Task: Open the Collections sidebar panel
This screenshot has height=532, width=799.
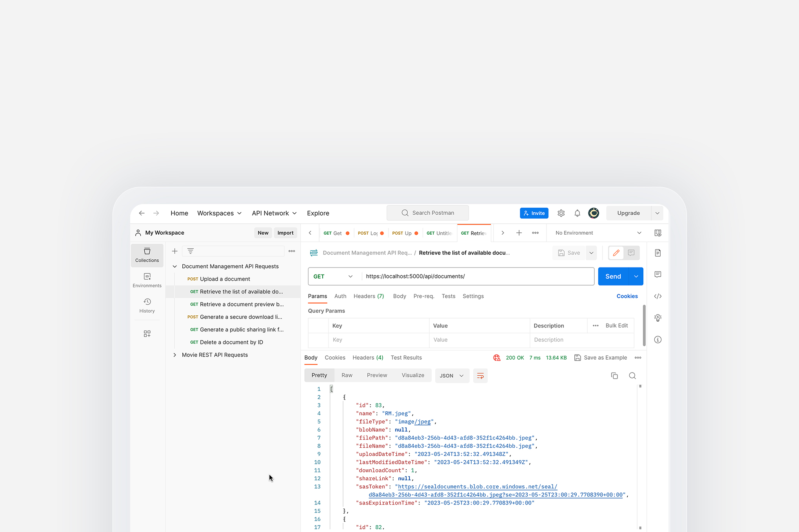Action: tap(147, 255)
